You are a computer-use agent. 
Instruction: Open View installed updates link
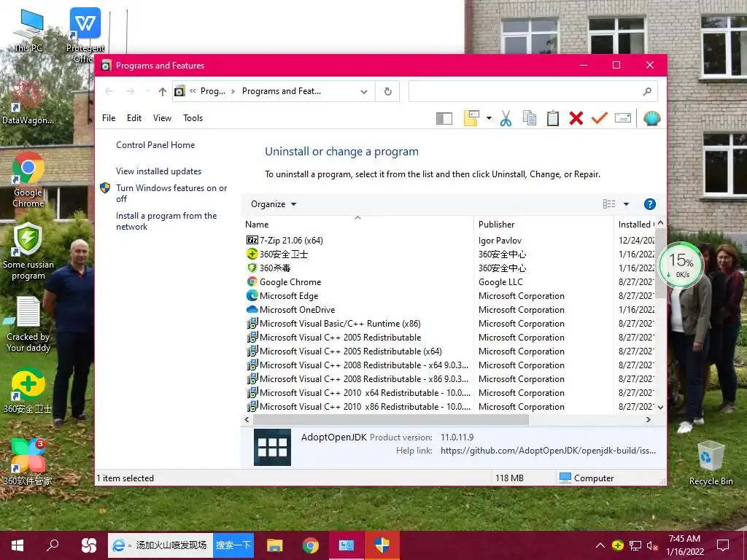click(158, 171)
